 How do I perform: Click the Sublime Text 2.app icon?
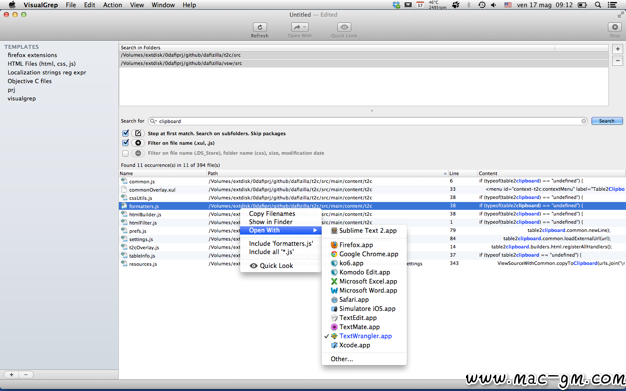click(x=334, y=230)
